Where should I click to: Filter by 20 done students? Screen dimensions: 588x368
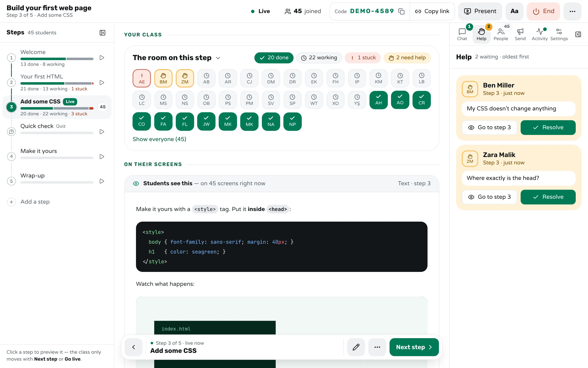pos(274,58)
